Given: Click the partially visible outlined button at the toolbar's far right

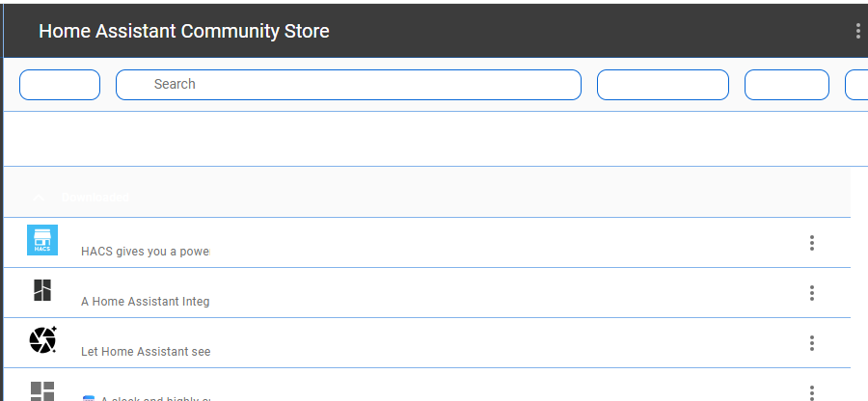Looking at the screenshot, I should [x=856, y=85].
